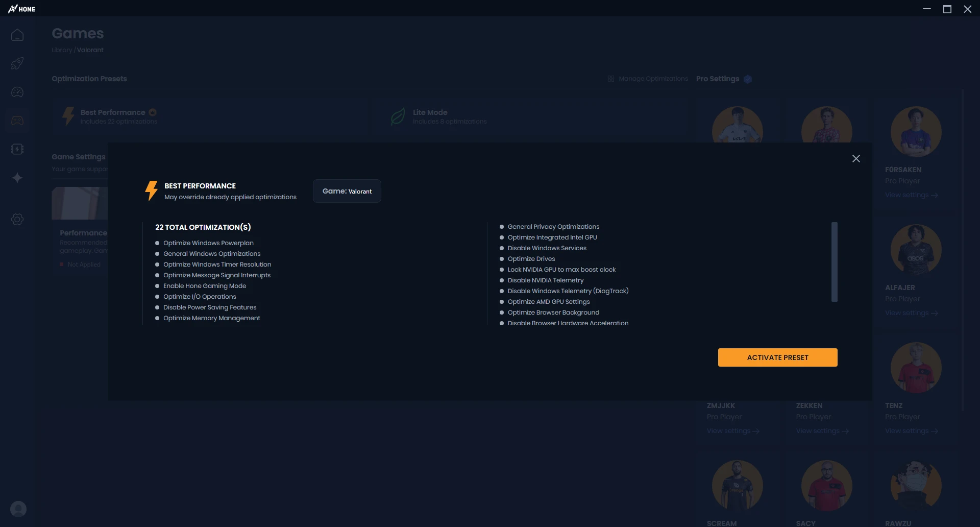Close the Best Performance dialog

click(x=856, y=159)
